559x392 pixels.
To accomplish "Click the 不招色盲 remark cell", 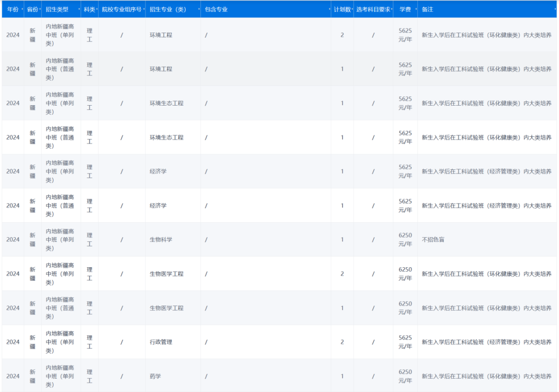I will (433, 240).
